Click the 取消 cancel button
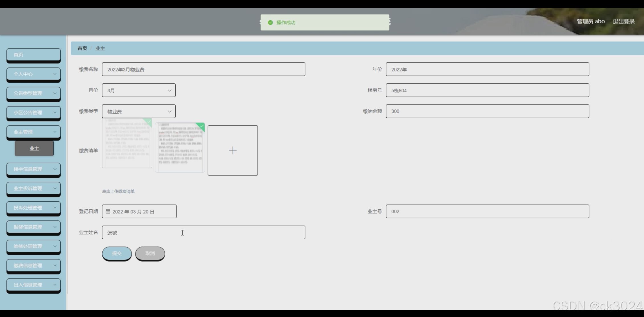 150,253
